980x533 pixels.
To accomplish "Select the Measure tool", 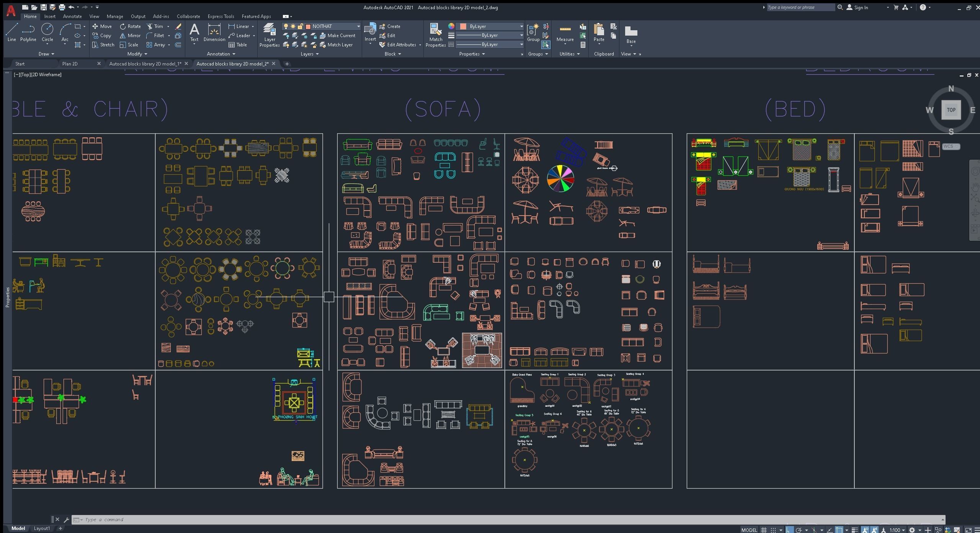I will [565, 34].
